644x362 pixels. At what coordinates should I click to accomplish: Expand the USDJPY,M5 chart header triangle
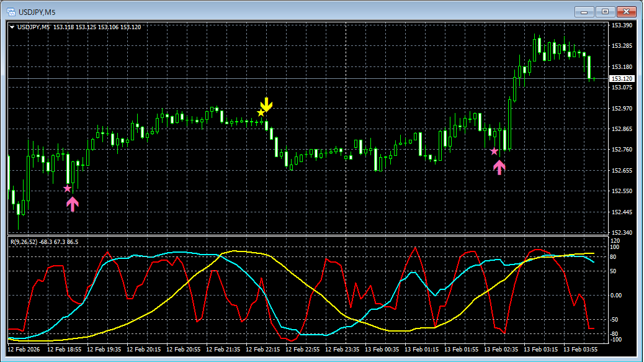(x=12, y=27)
